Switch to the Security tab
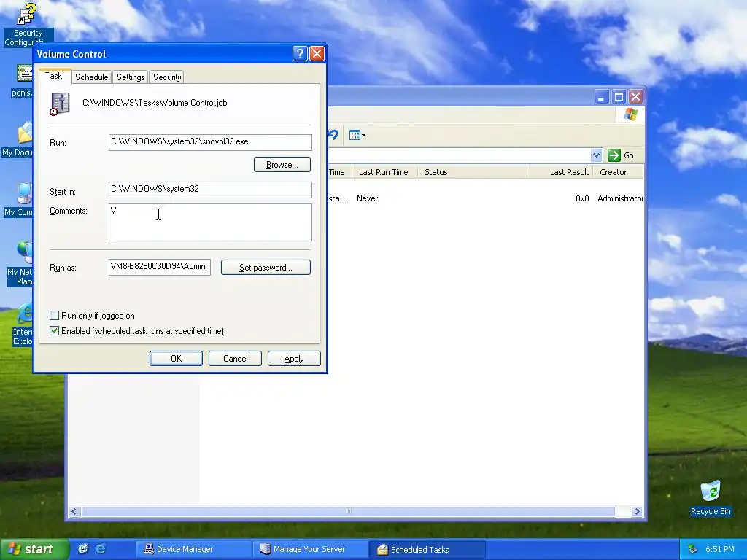 point(167,77)
